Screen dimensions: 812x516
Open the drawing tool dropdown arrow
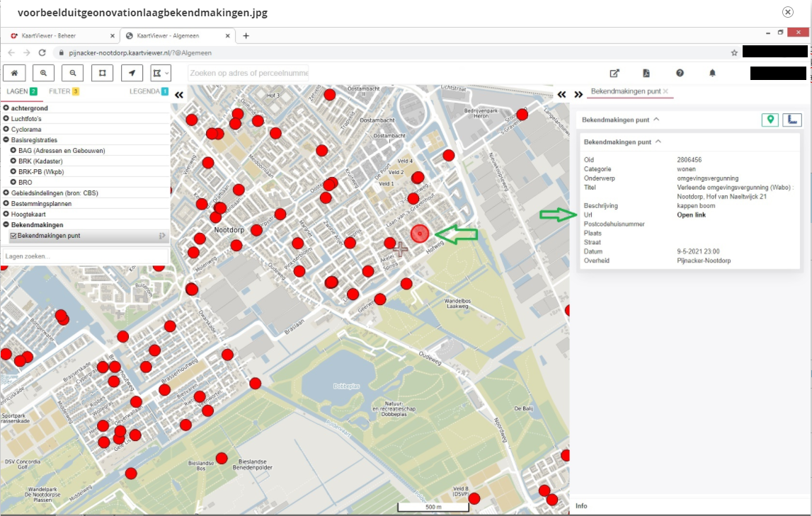click(x=167, y=73)
